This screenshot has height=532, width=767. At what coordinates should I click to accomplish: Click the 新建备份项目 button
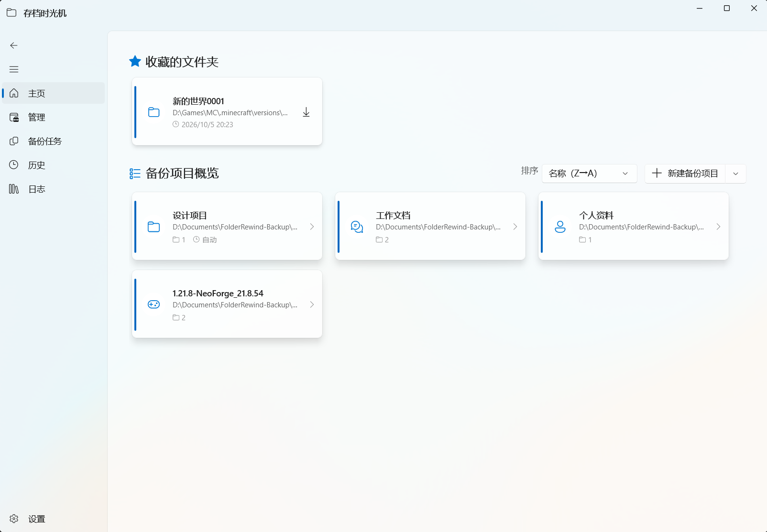coord(685,174)
